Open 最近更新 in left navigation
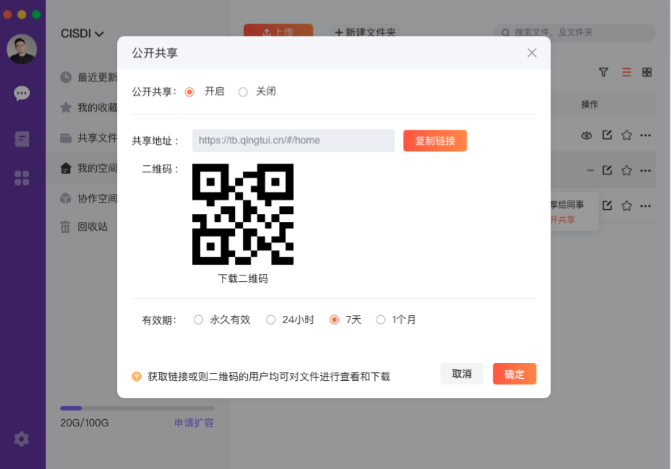This screenshot has width=671, height=469. coord(89,77)
